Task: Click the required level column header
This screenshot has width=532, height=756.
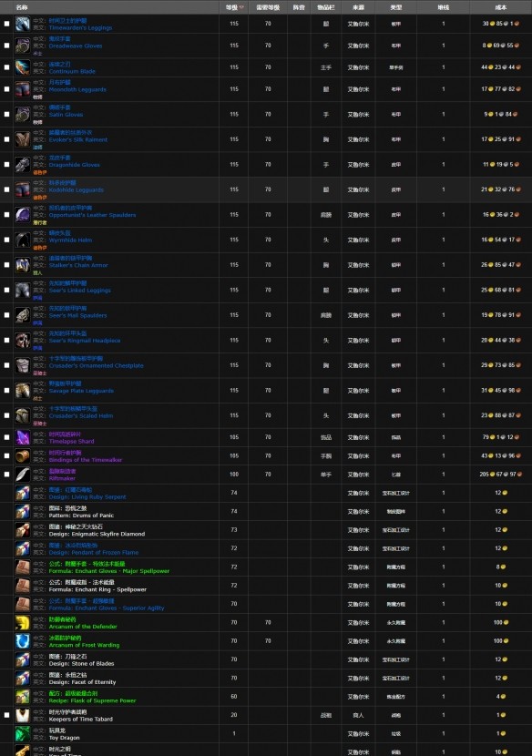Action: [268, 7]
